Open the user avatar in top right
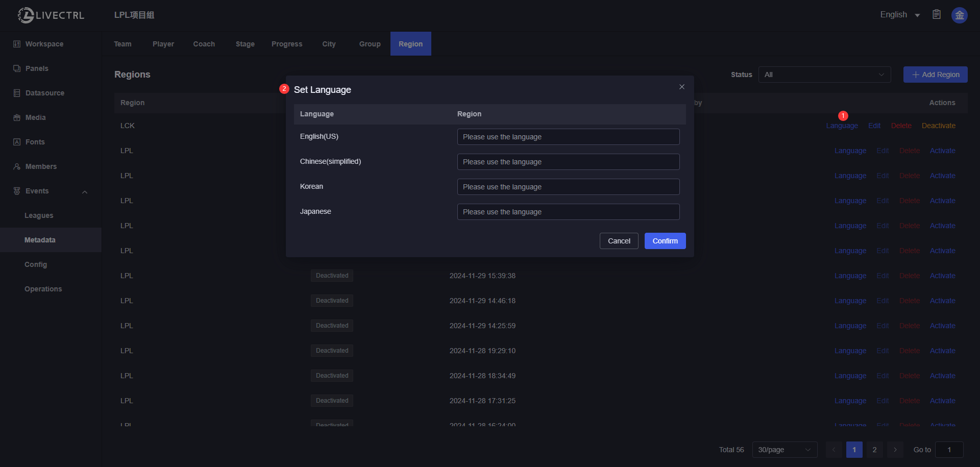Screen dimensions: 980x467 (959, 15)
